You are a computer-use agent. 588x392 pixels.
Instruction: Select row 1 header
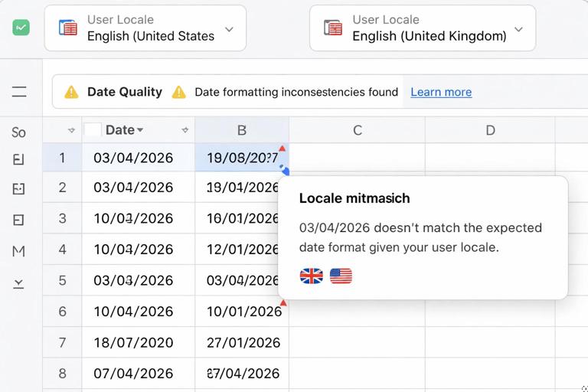coord(62,158)
